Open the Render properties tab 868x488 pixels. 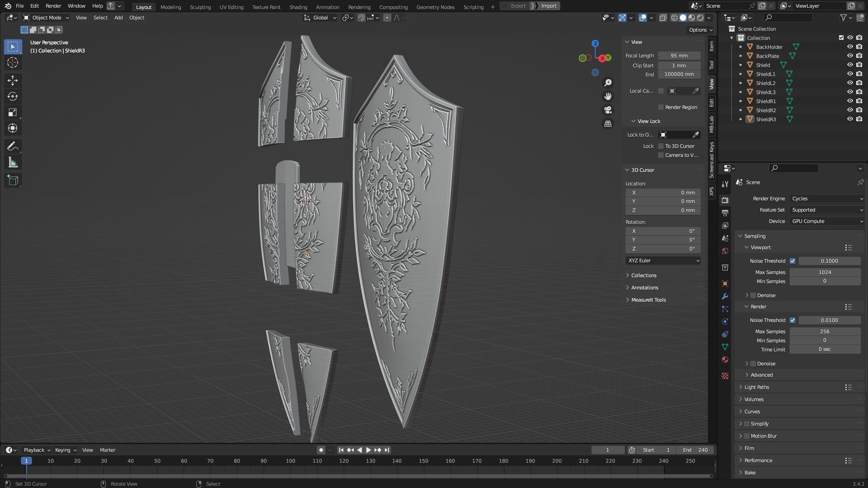[725, 200]
